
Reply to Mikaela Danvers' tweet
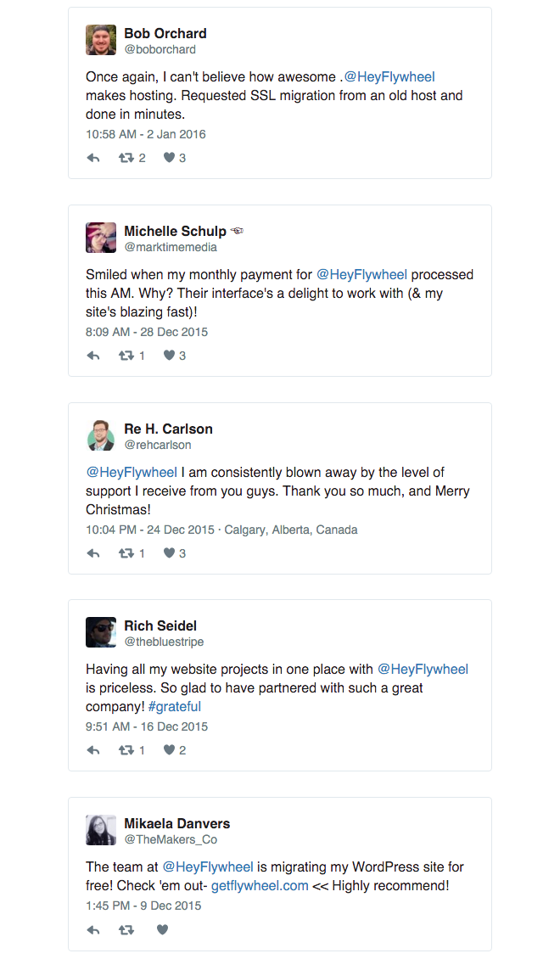coord(93,929)
